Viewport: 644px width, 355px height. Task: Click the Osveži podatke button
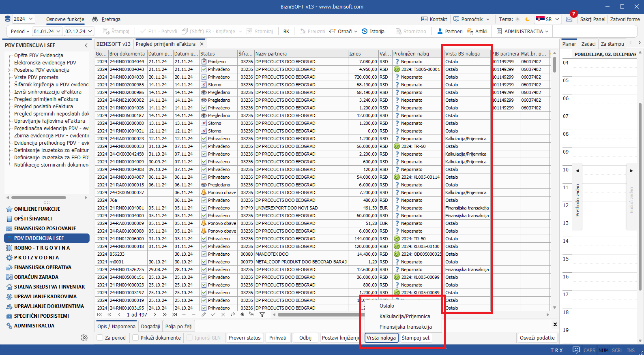537,338
